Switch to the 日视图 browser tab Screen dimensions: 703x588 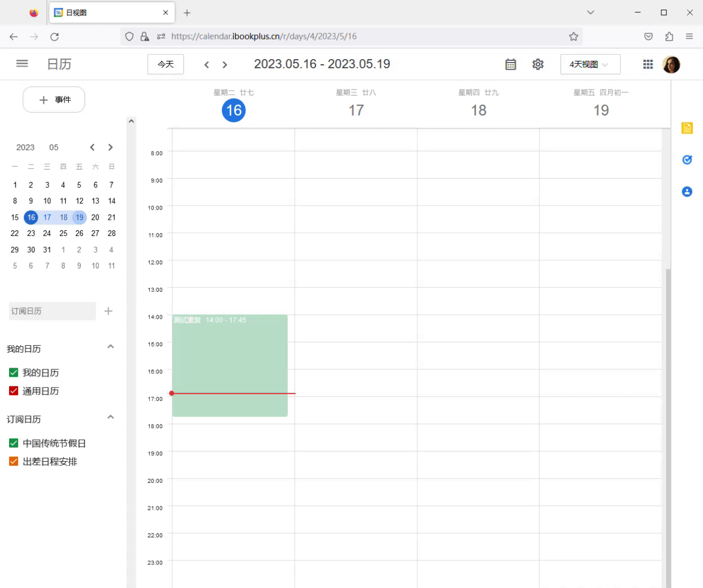point(101,12)
